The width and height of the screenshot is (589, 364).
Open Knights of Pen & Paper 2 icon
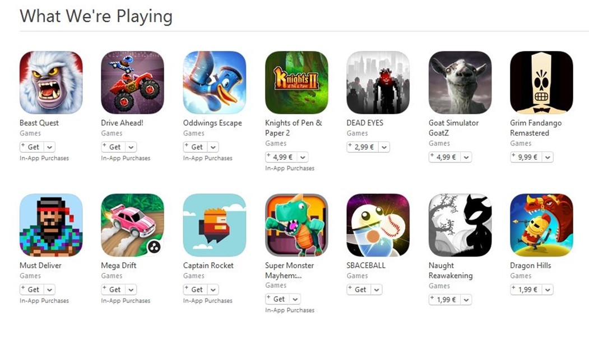click(x=296, y=82)
